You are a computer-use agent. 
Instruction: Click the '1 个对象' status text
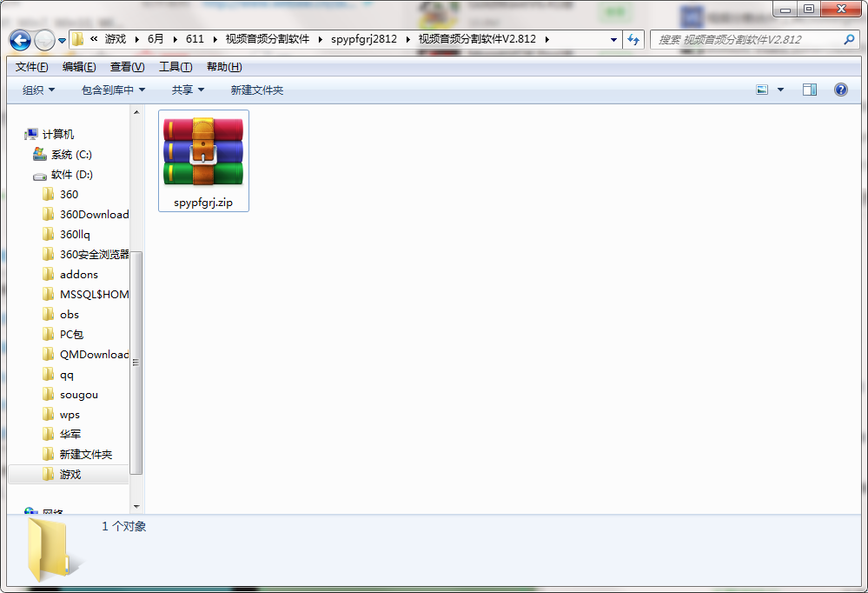pos(124,526)
